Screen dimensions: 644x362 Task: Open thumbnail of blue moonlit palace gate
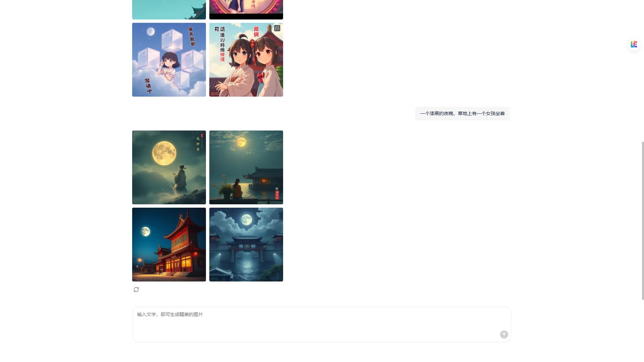click(x=246, y=245)
